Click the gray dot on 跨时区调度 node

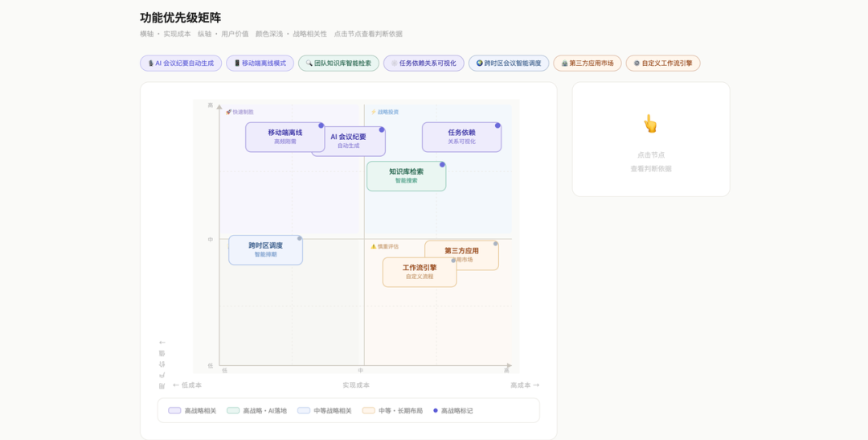point(300,238)
